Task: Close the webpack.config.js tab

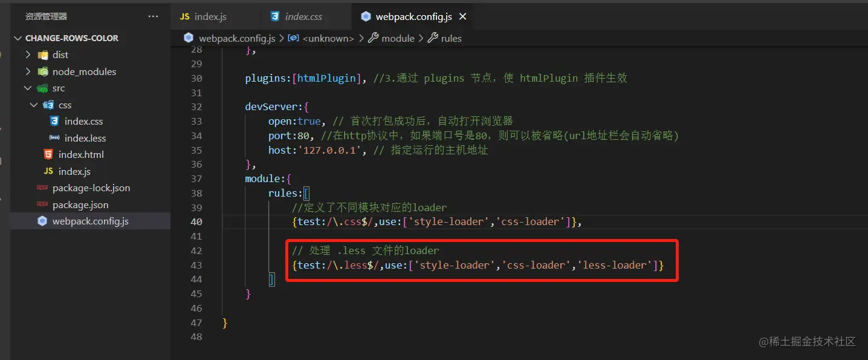Action: [x=462, y=16]
